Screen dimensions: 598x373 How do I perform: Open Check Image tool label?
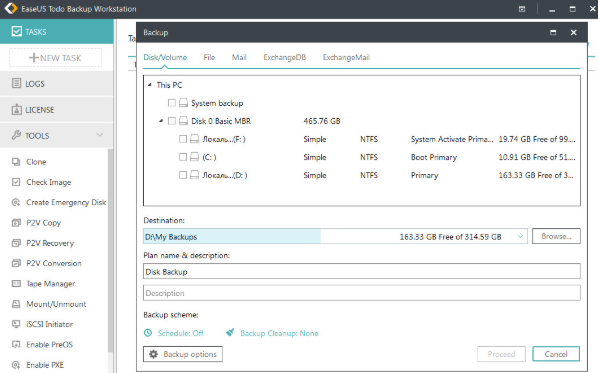point(48,182)
